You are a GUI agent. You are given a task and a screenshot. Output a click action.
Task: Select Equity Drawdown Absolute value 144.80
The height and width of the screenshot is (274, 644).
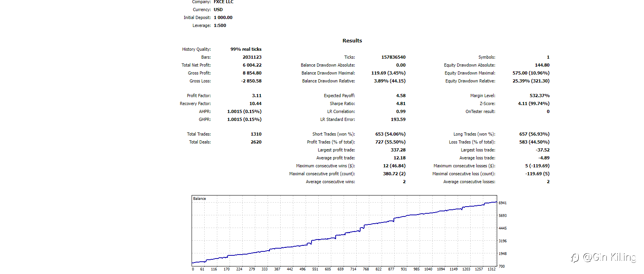pos(542,65)
